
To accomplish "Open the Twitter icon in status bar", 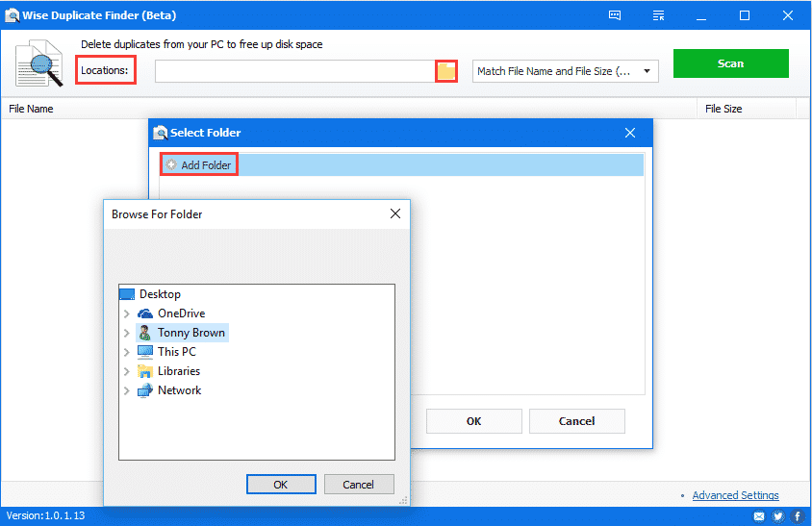I will [x=777, y=515].
